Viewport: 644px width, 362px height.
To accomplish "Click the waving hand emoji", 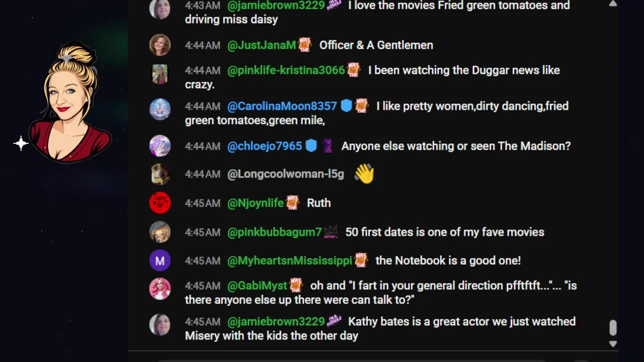I will [x=364, y=174].
